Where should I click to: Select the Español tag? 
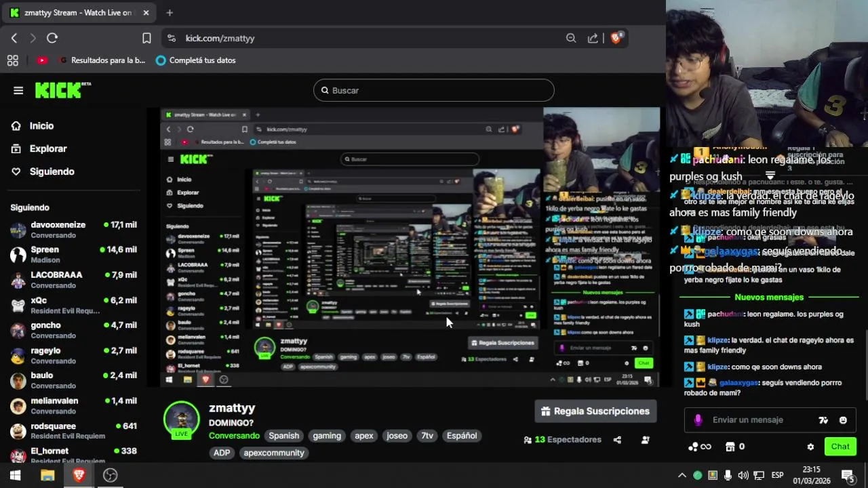[x=462, y=436]
